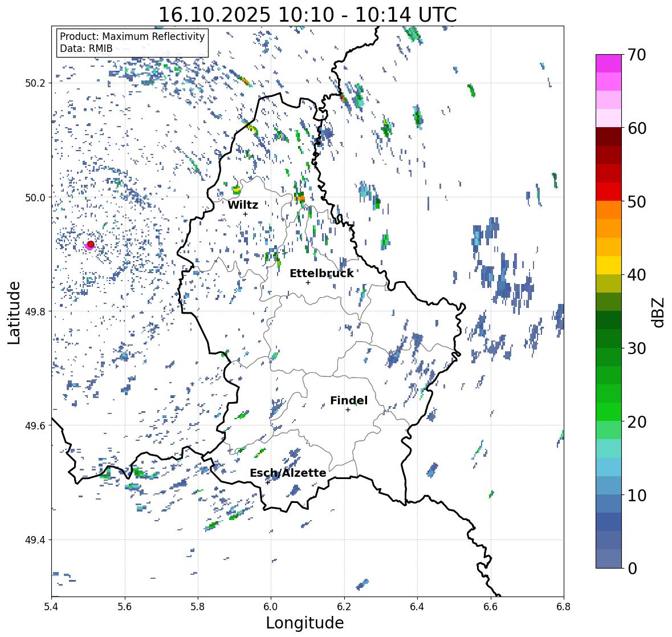Click the plus marker below Ettelbruck
This screenshot has width=672, height=637.
click(308, 282)
